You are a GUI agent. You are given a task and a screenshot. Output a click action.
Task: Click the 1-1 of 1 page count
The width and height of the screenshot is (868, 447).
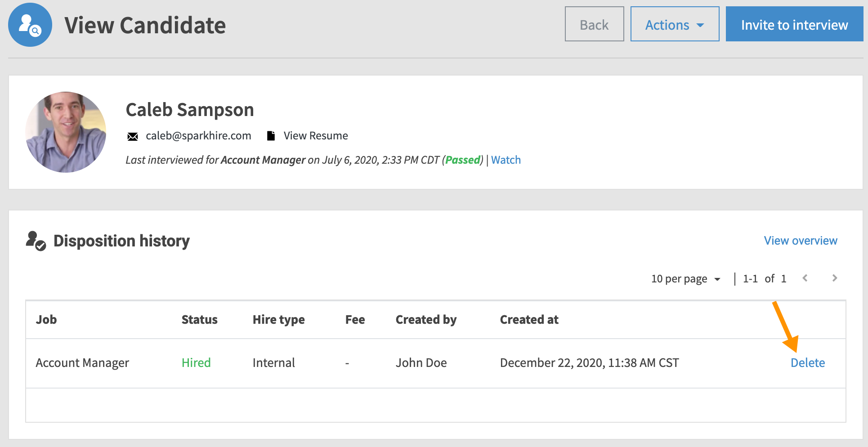click(765, 279)
